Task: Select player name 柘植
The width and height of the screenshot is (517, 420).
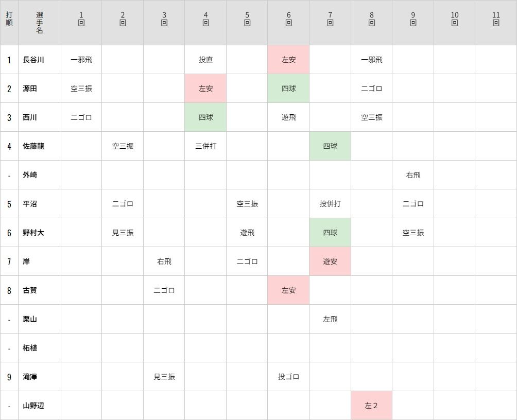Action: 30,348
